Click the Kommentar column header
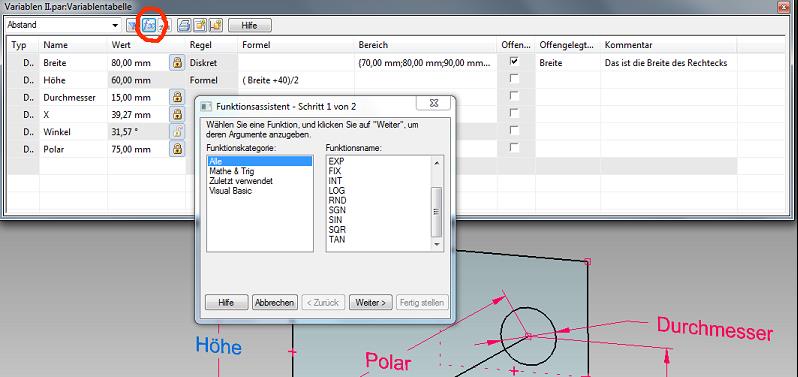798x377 pixels. [669, 45]
